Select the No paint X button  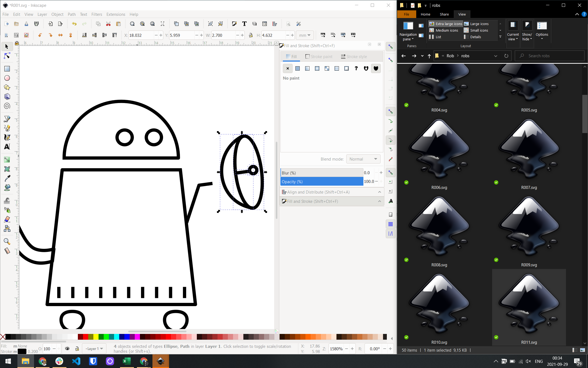tap(288, 68)
